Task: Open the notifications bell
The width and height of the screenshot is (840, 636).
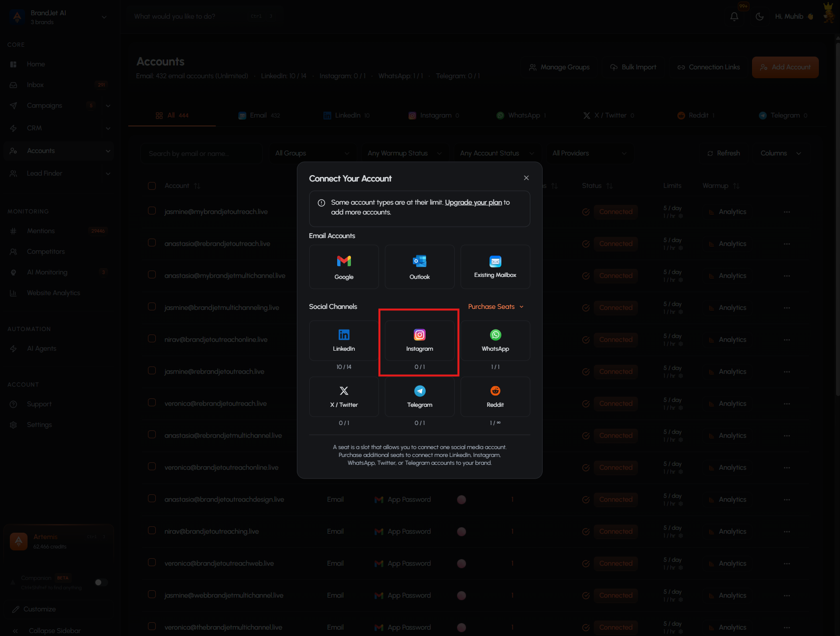Action: 734,16
